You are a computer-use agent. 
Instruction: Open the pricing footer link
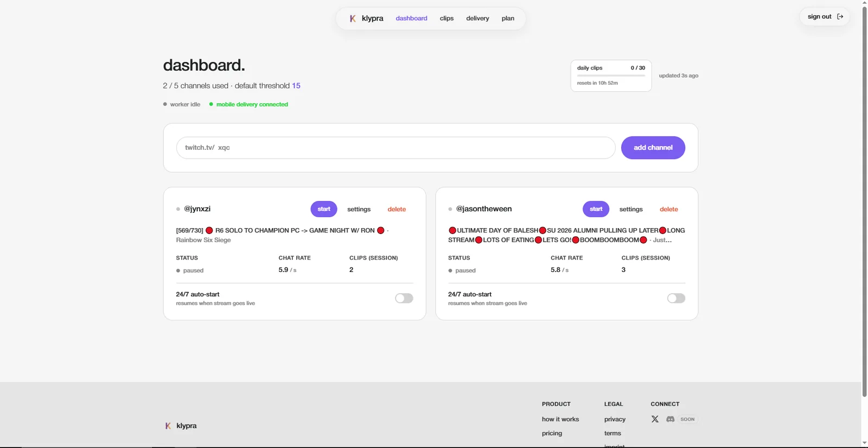[x=552, y=433]
